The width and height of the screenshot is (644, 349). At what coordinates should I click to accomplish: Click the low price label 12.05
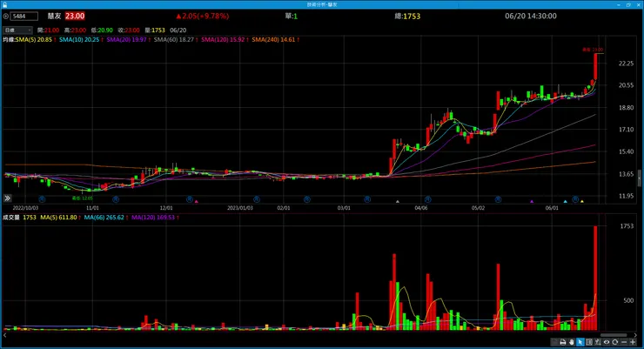click(x=83, y=198)
